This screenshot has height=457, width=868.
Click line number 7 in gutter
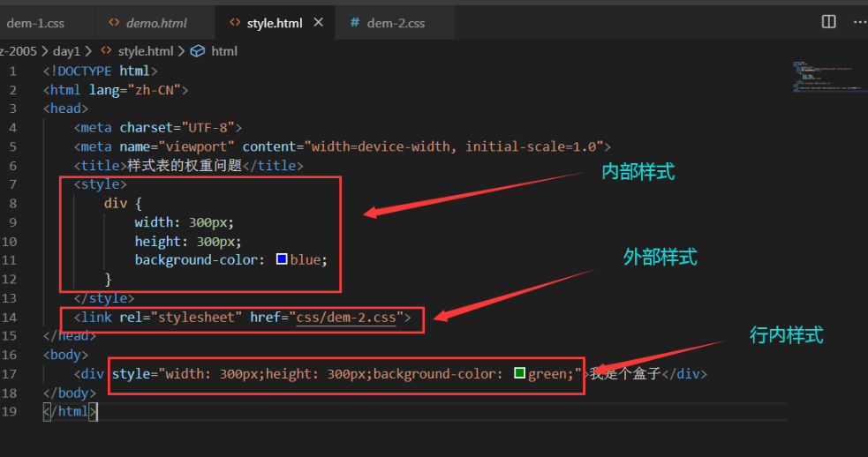[12, 184]
